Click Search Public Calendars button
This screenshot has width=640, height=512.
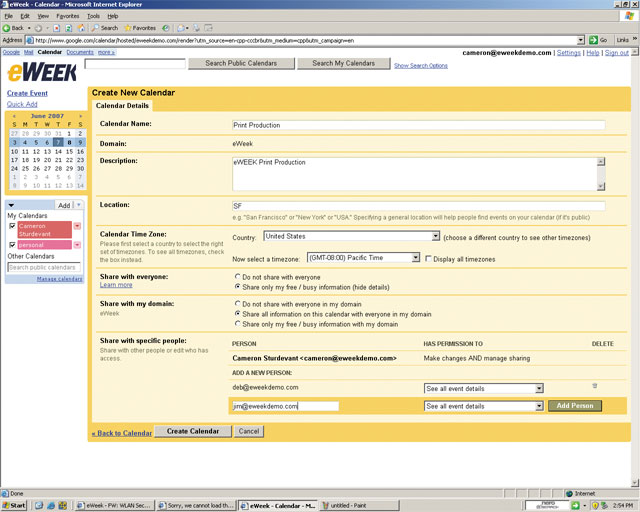click(x=241, y=63)
